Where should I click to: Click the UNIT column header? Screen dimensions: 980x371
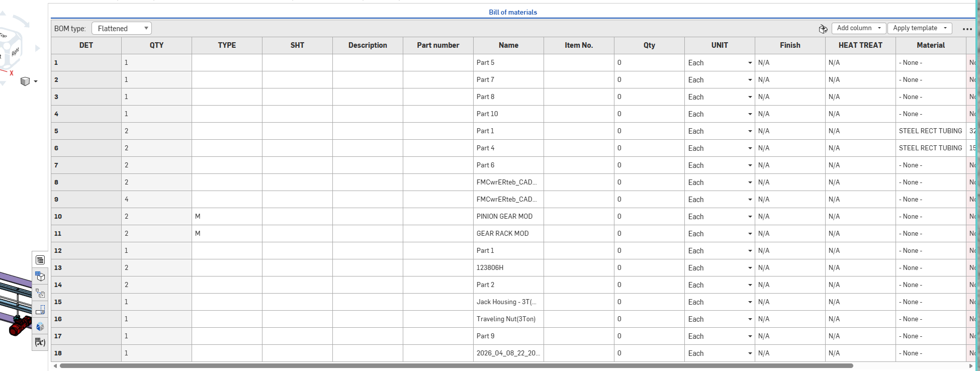click(720, 45)
